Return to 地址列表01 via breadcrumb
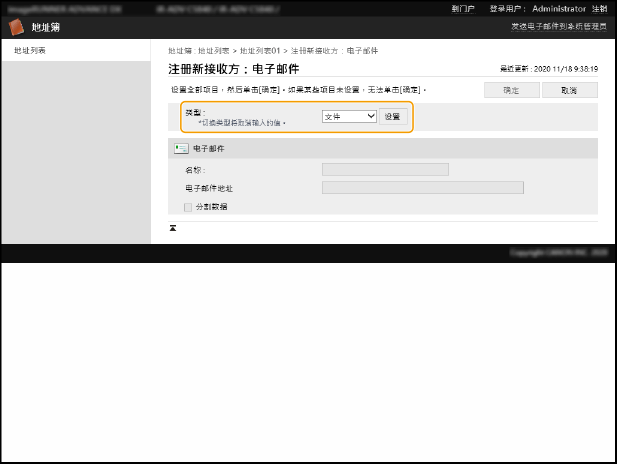The image size is (617, 464). click(x=260, y=50)
